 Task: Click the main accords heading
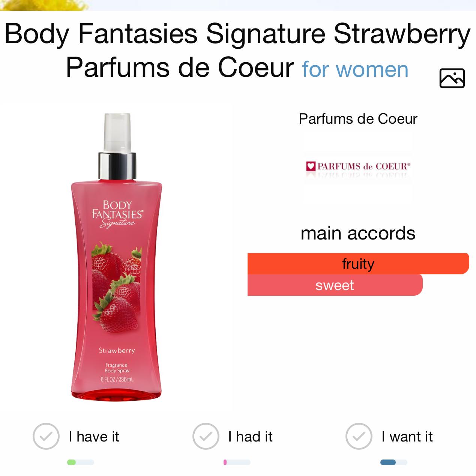click(x=358, y=233)
